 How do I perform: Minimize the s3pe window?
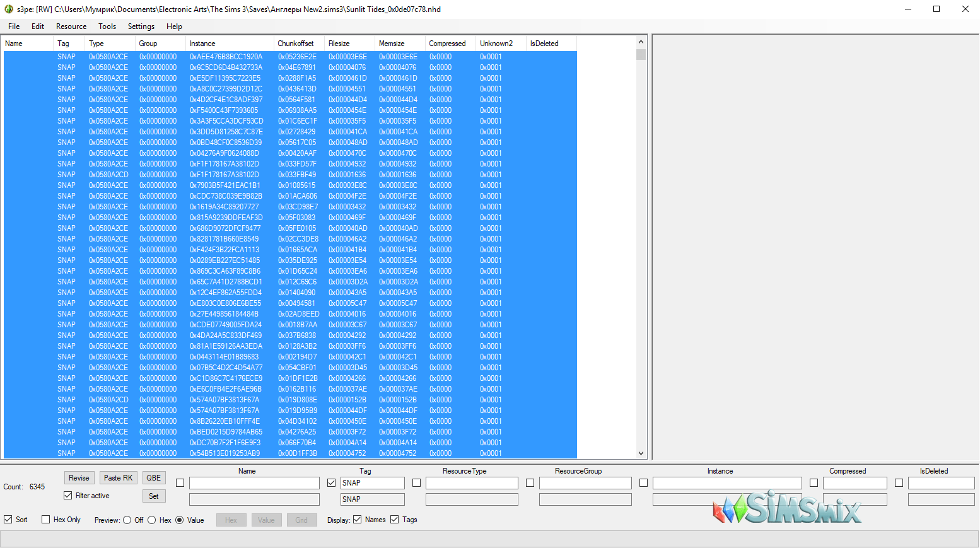(908, 9)
